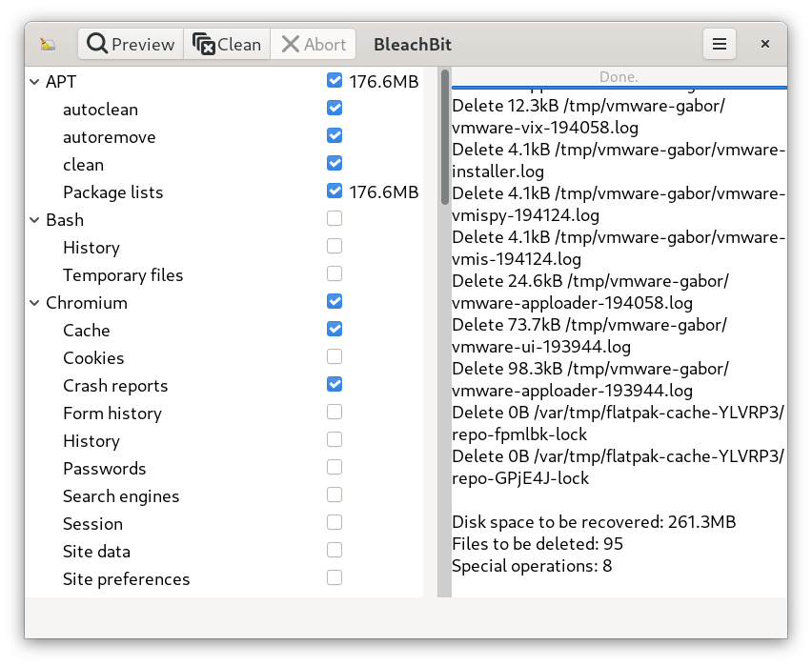Uncheck the APT group checkbox
Screen dimensions: 812x666
(x=335, y=80)
